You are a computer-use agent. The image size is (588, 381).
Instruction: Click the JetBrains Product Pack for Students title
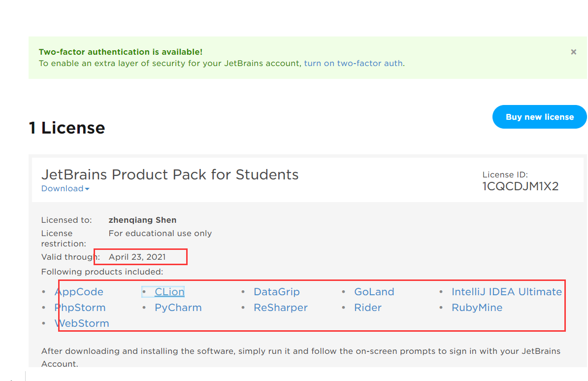click(x=170, y=174)
